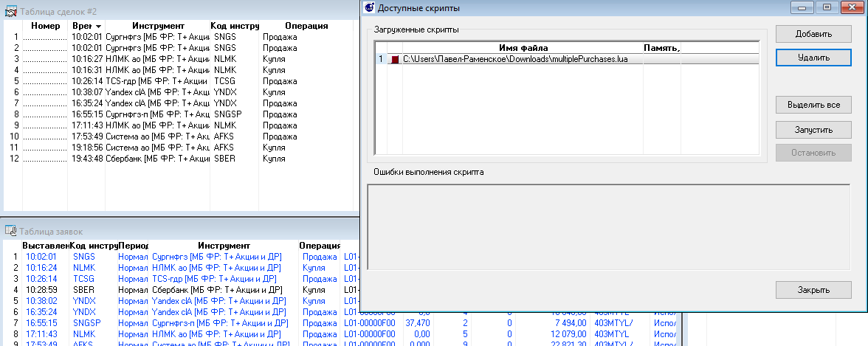This screenshot has width=868, height=346.
Task: Run the script with the Запустить button
Action: point(813,130)
